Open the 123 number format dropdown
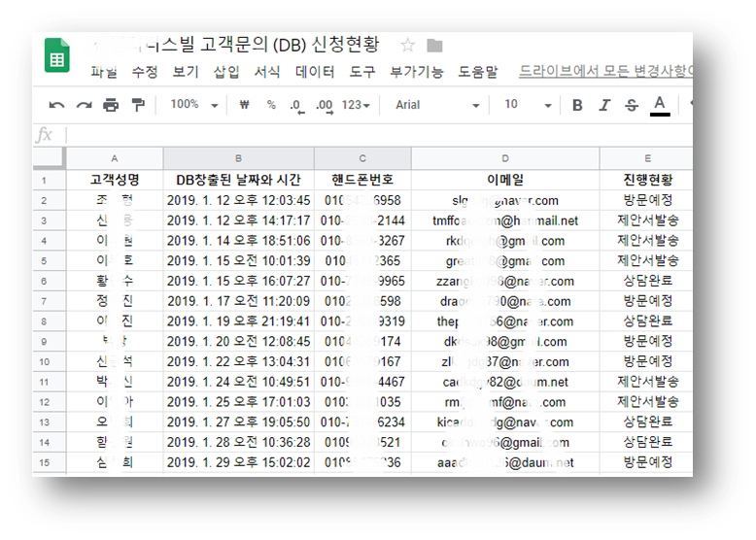This screenshot has width=756, height=540. click(356, 105)
